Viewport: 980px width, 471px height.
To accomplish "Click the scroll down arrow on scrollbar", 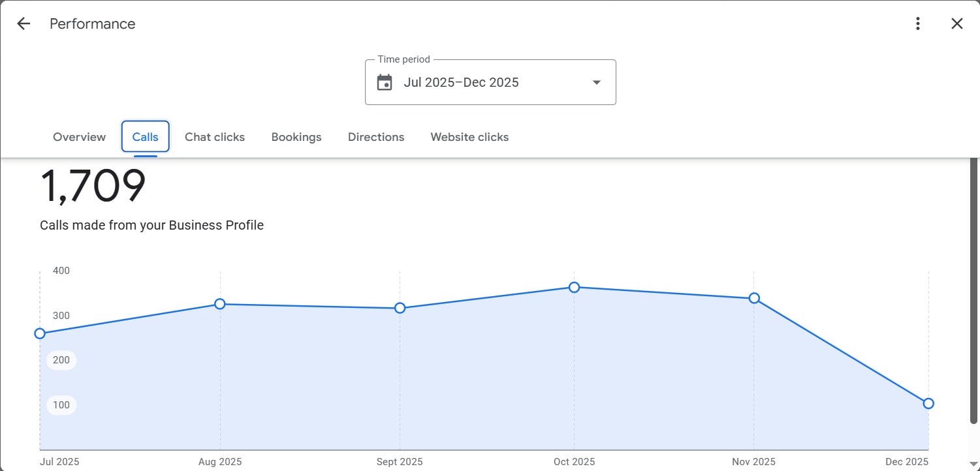I will 973,464.
